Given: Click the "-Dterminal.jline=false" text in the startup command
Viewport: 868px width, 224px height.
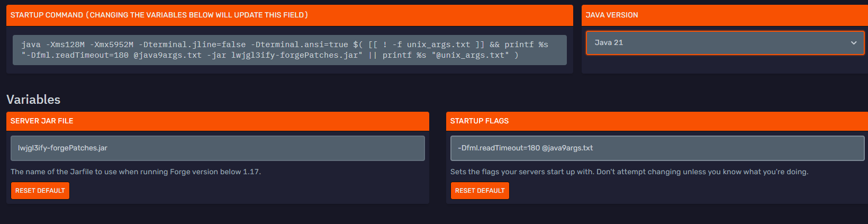Looking at the screenshot, I should coord(192,44).
